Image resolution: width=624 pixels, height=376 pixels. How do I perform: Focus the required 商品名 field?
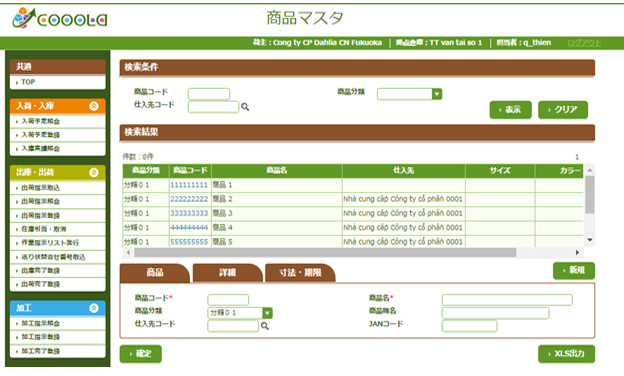(507, 300)
